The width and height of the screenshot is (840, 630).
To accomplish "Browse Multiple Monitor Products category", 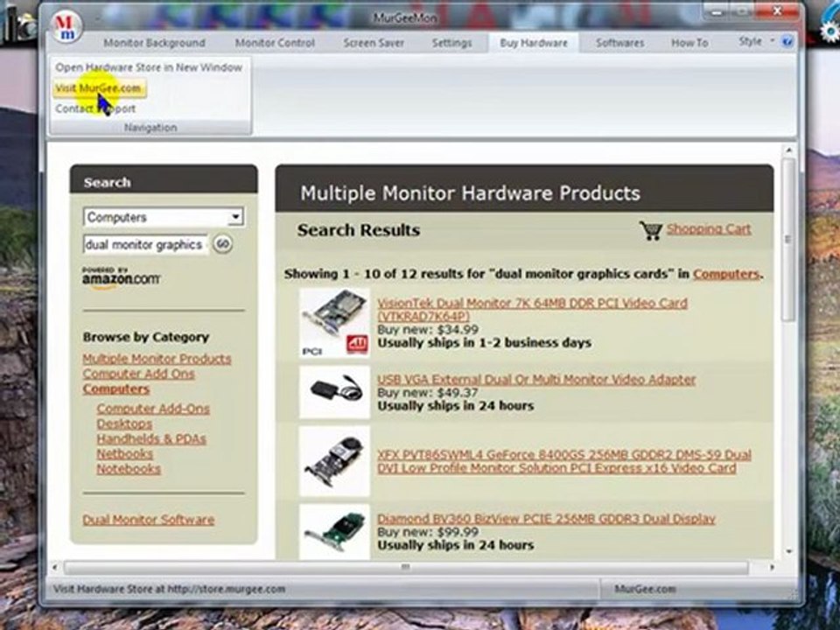I will (x=157, y=359).
